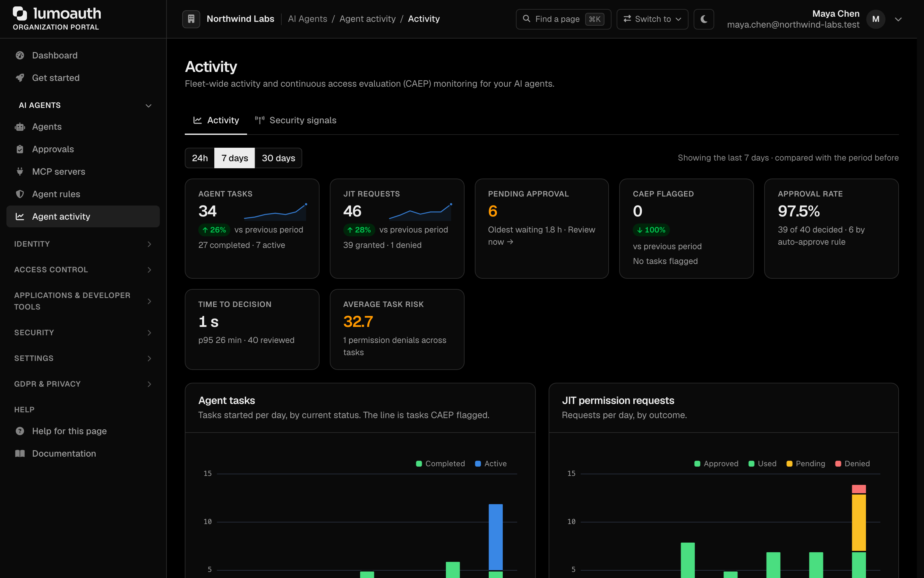The width and height of the screenshot is (924, 578).
Task: Click the AI Agents breadcrumb
Action: (x=307, y=19)
